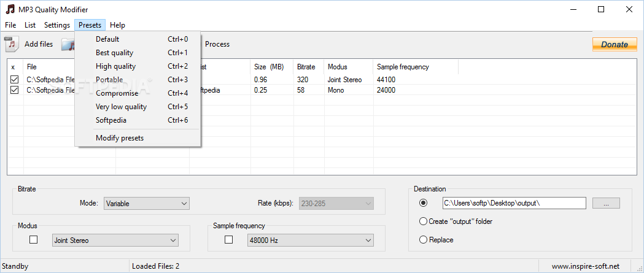Screen dimensions: 644x273
Task: Maximize the MP3 Quality Modifier window
Action: [x=601, y=9]
